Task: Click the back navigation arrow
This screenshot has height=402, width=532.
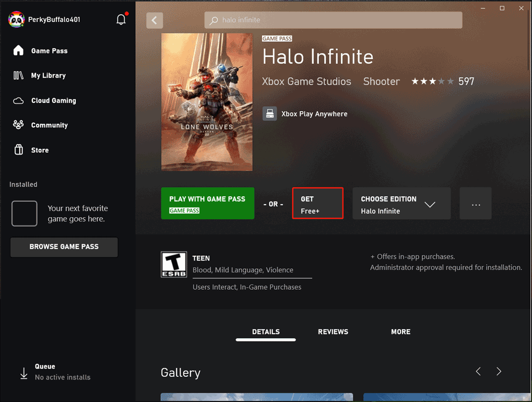Action: (155, 20)
